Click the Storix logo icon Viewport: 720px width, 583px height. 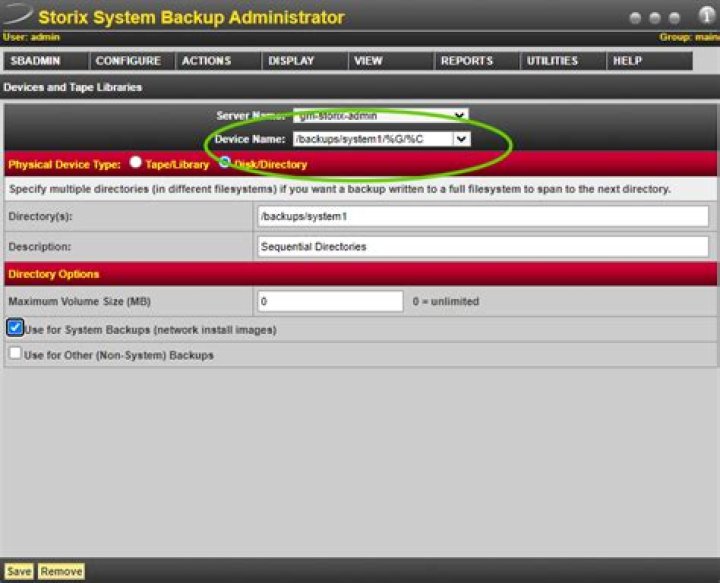(x=17, y=13)
